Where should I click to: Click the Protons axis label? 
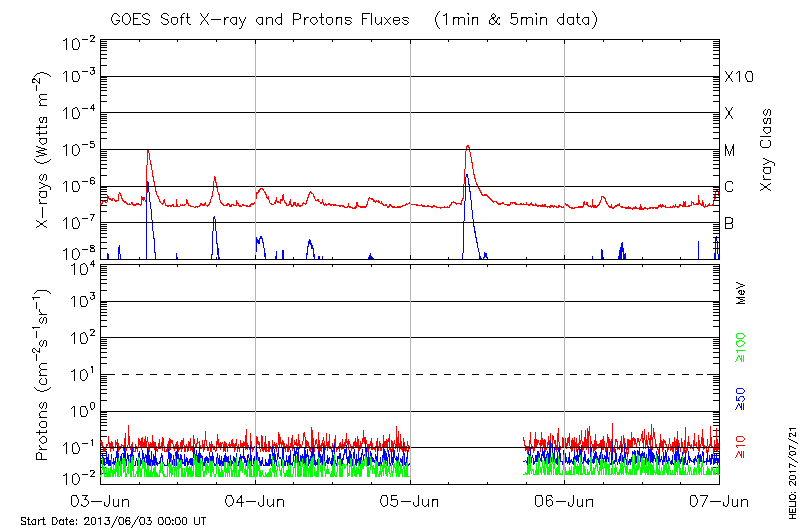click(44, 373)
